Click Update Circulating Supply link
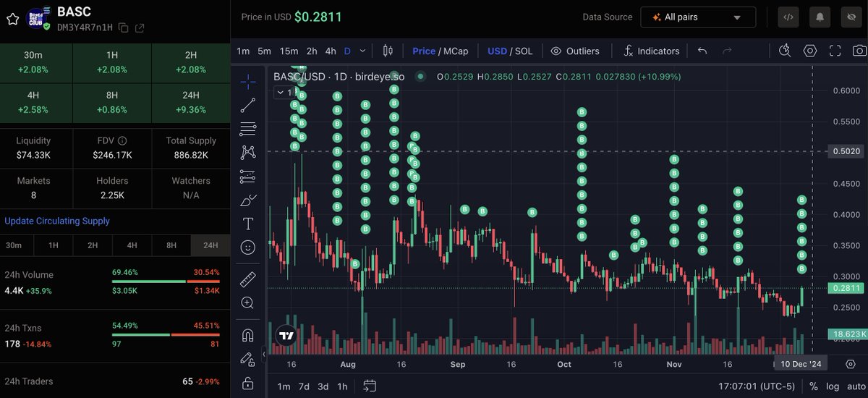 tap(57, 221)
